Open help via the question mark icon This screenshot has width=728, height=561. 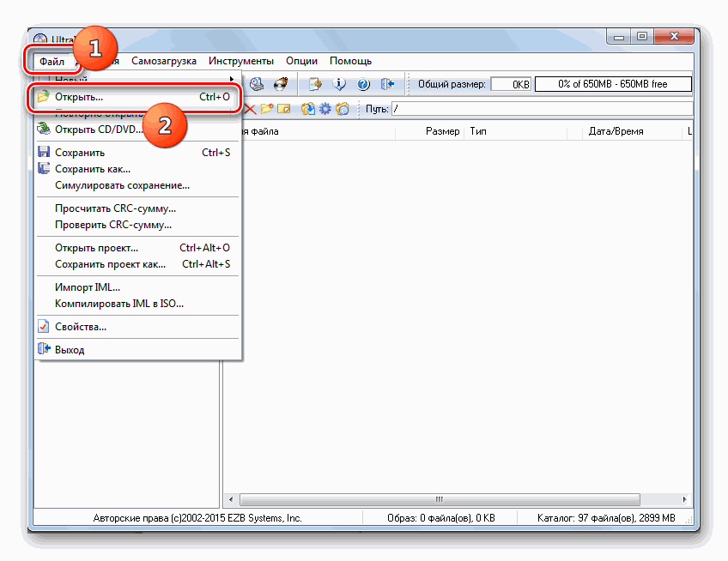pyautogui.click(x=363, y=84)
